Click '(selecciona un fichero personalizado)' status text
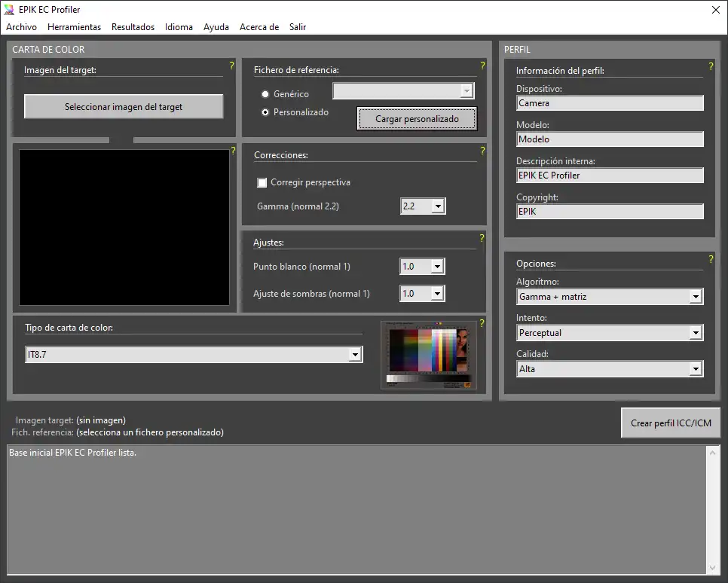The image size is (728, 583). (x=150, y=432)
